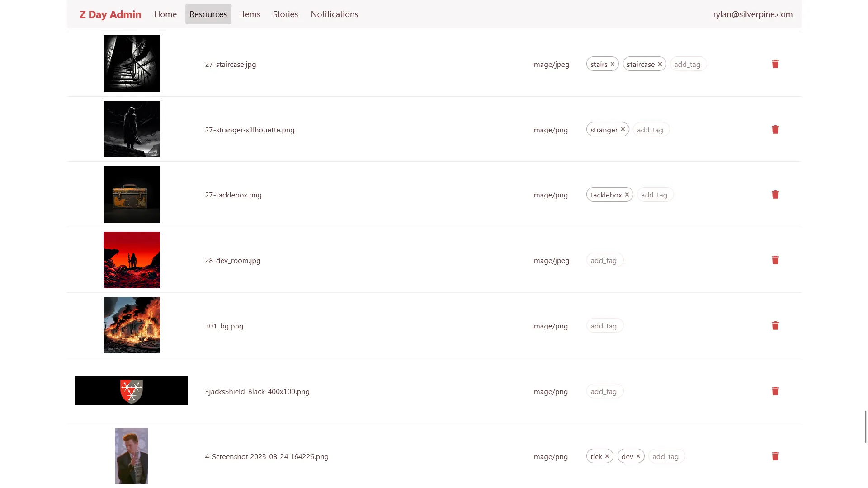Open the tacklebox thumbnail image
The height and width of the screenshot is (488, 868).
tap(132, 194)
